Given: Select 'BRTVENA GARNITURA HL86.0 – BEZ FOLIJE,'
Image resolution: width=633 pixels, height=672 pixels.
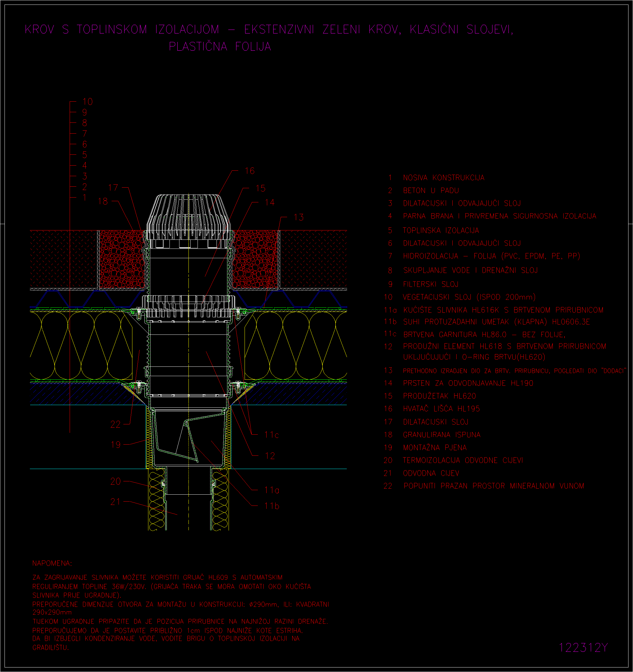Looking at the screenshot, I should click(484, 335).
